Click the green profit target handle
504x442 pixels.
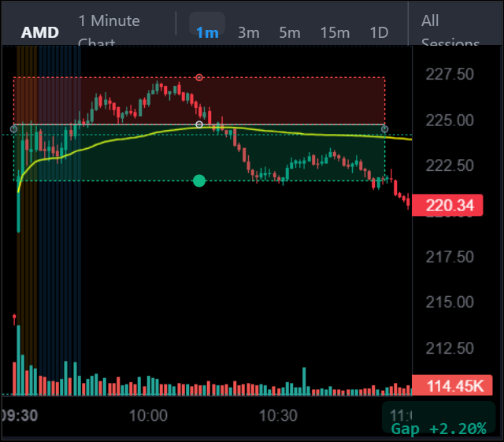pos(199,180)
